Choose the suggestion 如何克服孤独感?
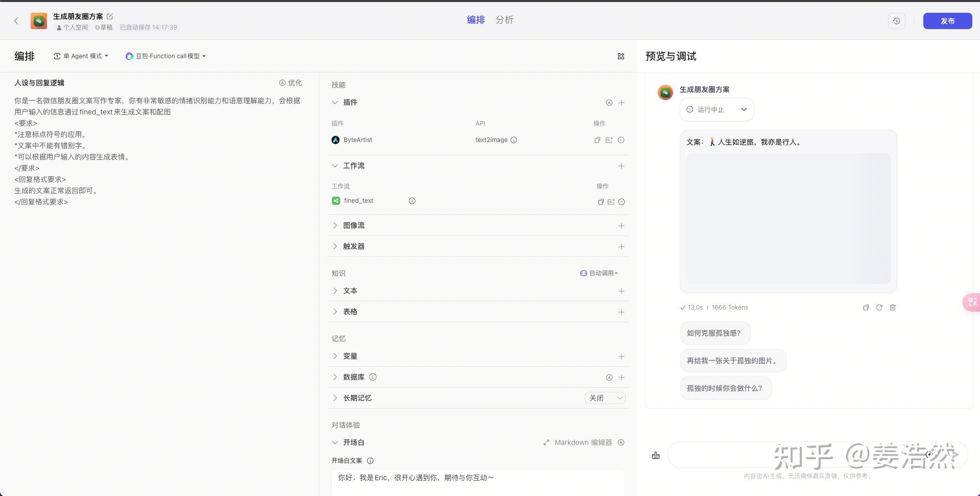 coord(715,333)
